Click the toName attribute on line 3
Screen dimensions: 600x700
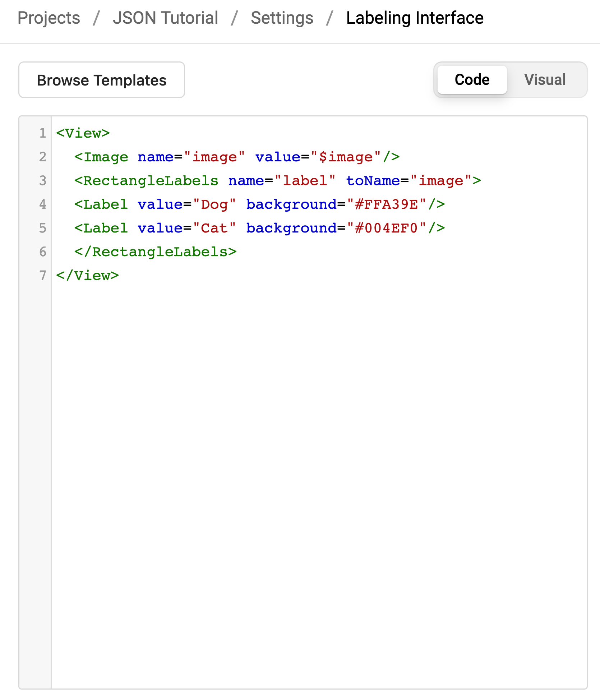(373, 181)
